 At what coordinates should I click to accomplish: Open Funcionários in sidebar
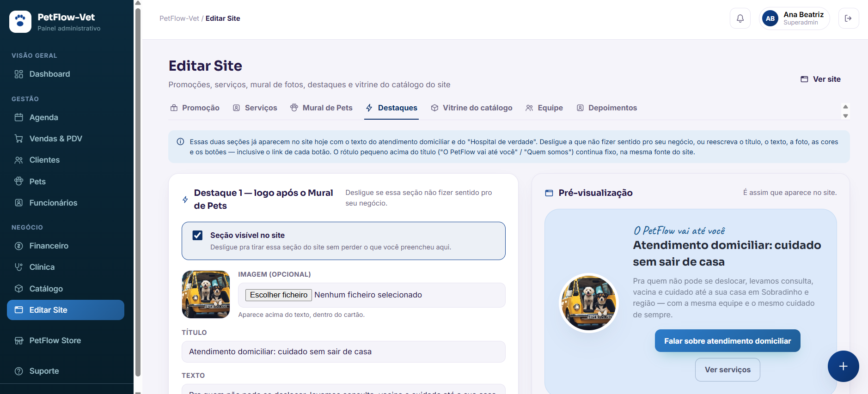point(66,203)
